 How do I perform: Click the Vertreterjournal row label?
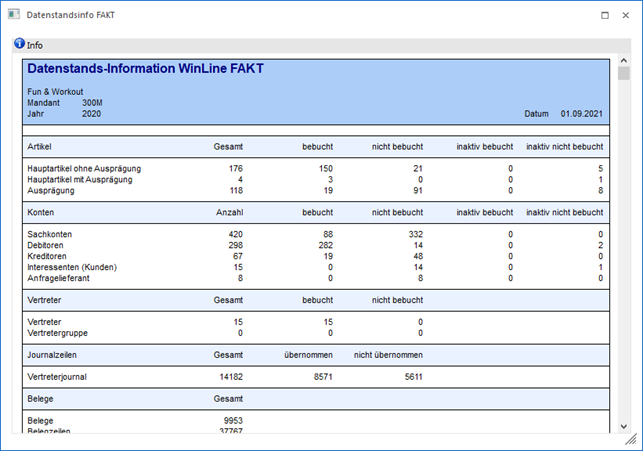point(59,377)
